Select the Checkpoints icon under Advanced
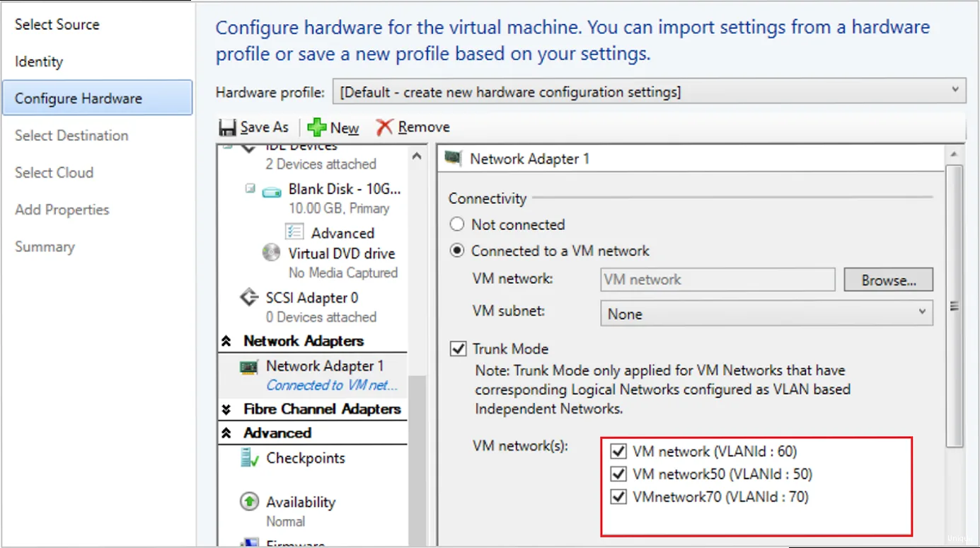The image size is (980, 548). pos(249,458)
